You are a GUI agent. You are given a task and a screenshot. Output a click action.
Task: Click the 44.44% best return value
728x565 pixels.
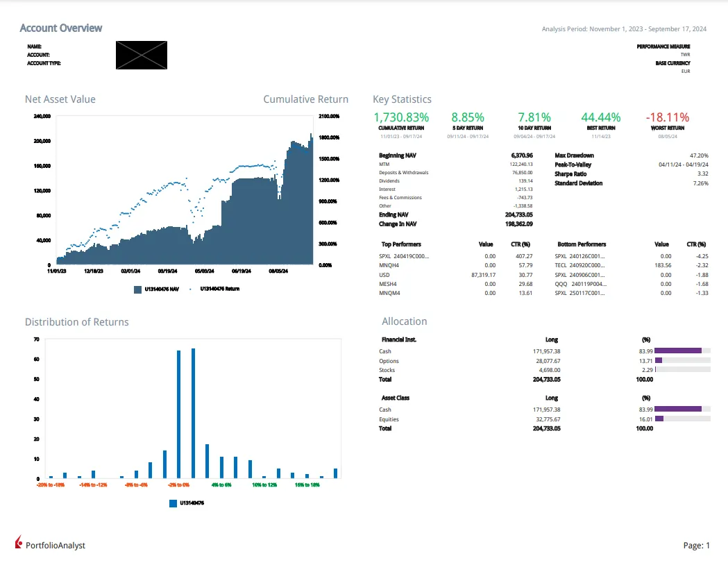[600, 117]
